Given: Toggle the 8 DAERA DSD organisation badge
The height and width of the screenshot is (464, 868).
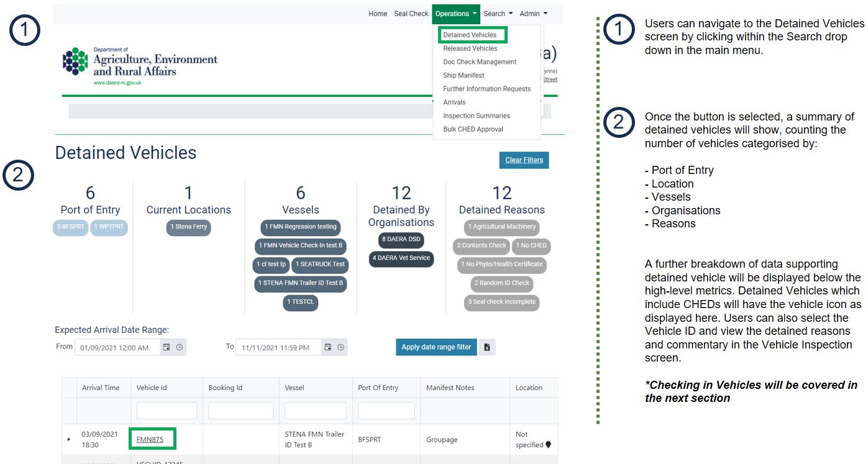Looking at the screenshot, I should [x=401, y=240].
